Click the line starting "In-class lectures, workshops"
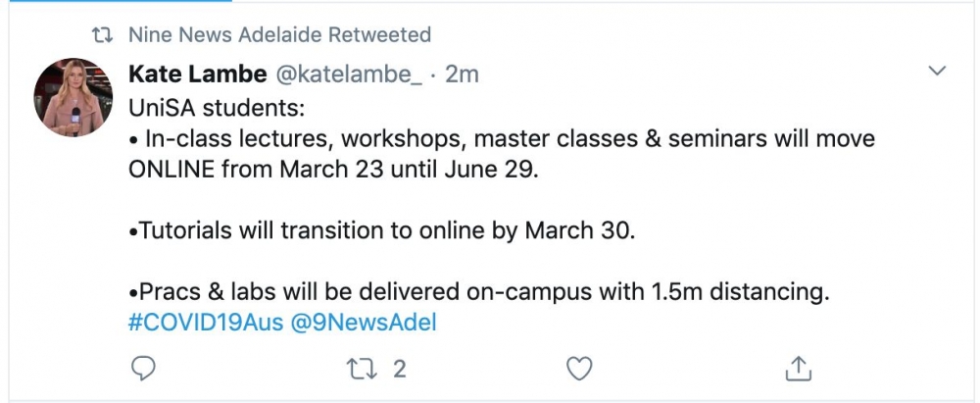Image resolution: width=980 pixels, height=403 pixels. tap(392, 138)
